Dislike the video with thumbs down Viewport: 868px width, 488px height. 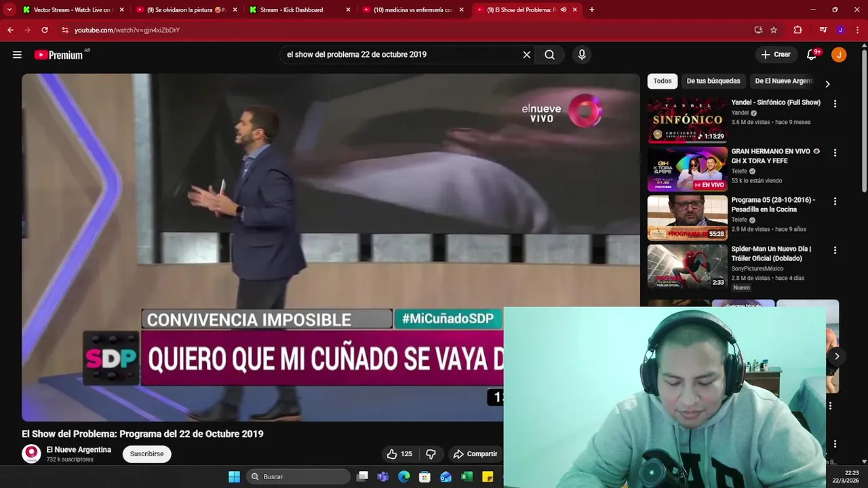(431, 454)
